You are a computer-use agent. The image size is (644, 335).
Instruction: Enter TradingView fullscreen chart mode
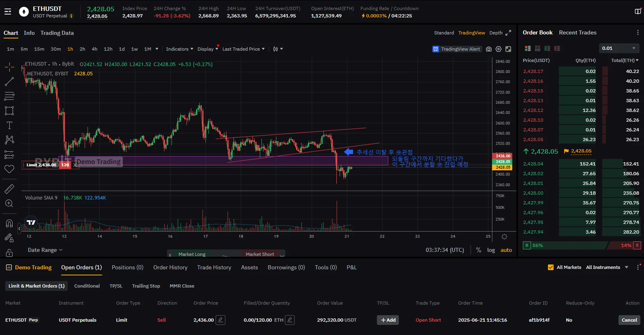[508, 49]
